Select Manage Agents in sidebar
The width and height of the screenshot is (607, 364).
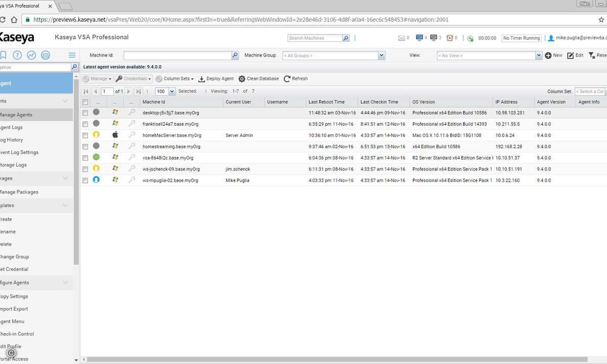click(x=36, y=115)
